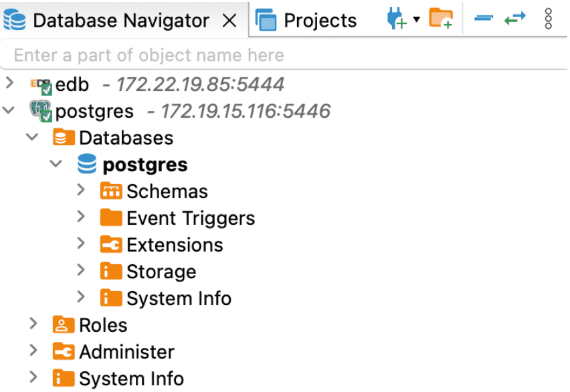Select the Storage item under postgres database
This screenshot has height=392, width=570.
161,272
